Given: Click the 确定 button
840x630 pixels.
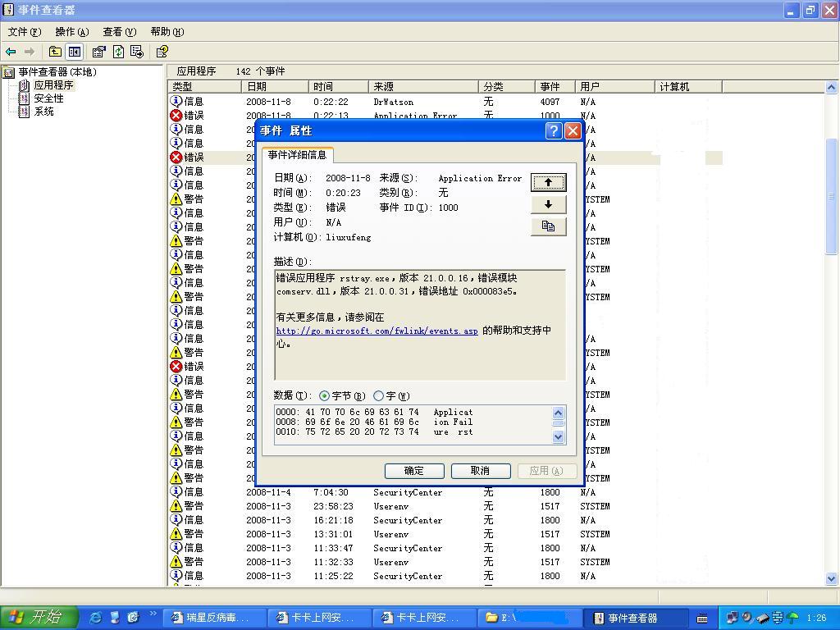Looking at the screenshot, I should click(x=414, y=471).
